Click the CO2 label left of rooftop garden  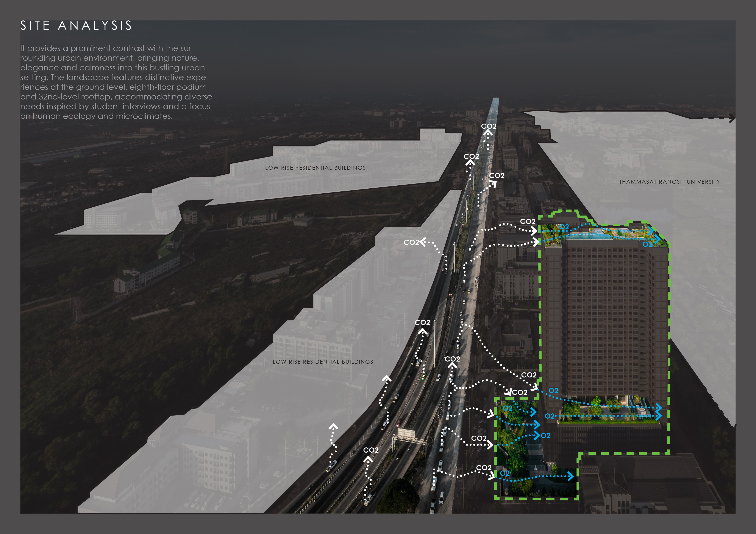click(528, 221)
